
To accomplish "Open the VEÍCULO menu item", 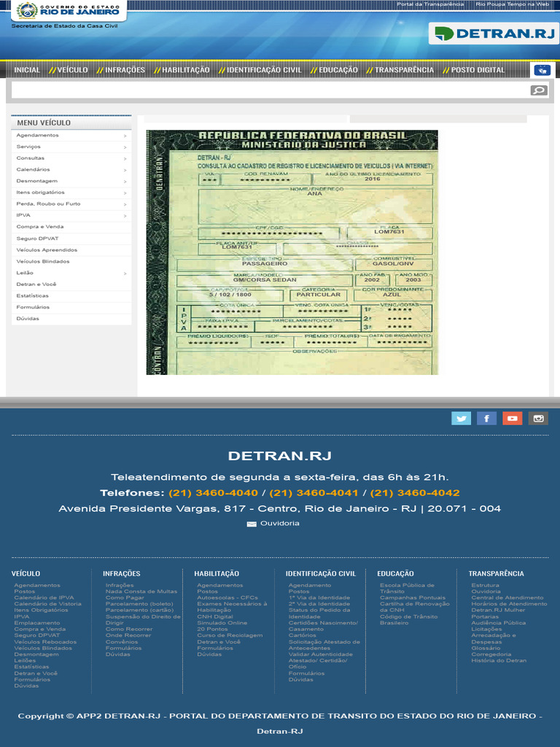I will pos(72,70).
